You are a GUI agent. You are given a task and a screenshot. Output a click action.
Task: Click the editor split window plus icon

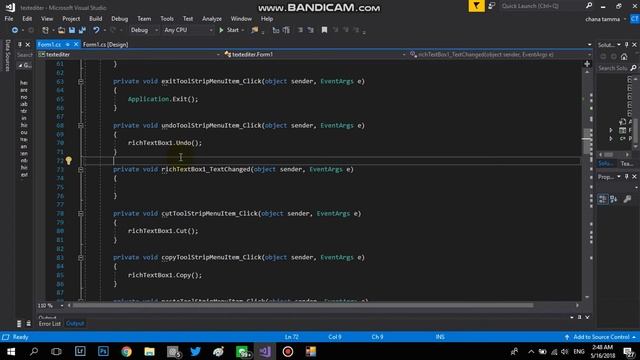tap(587, 64)
